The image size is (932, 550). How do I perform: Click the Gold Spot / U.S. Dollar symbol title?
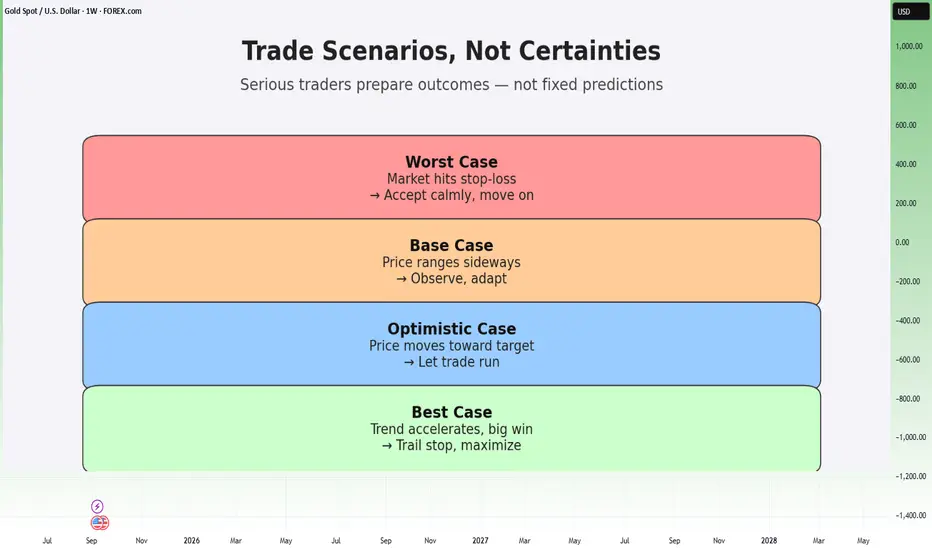point(73,11)
